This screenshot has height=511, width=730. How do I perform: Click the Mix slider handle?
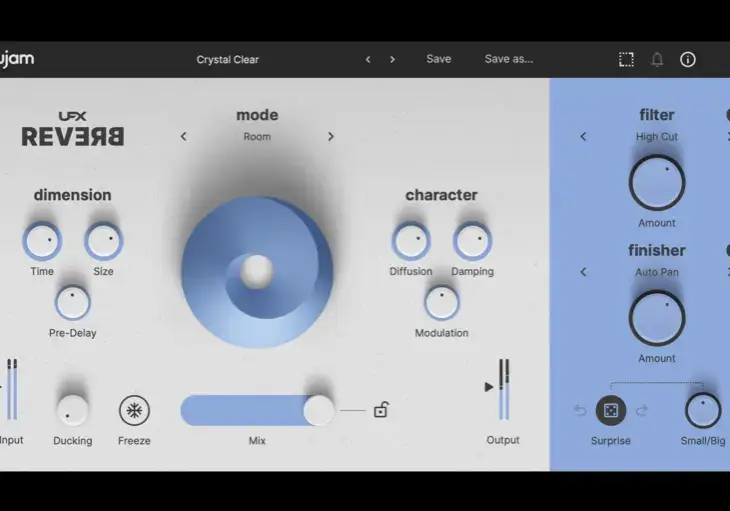click(x=318, y=410)
